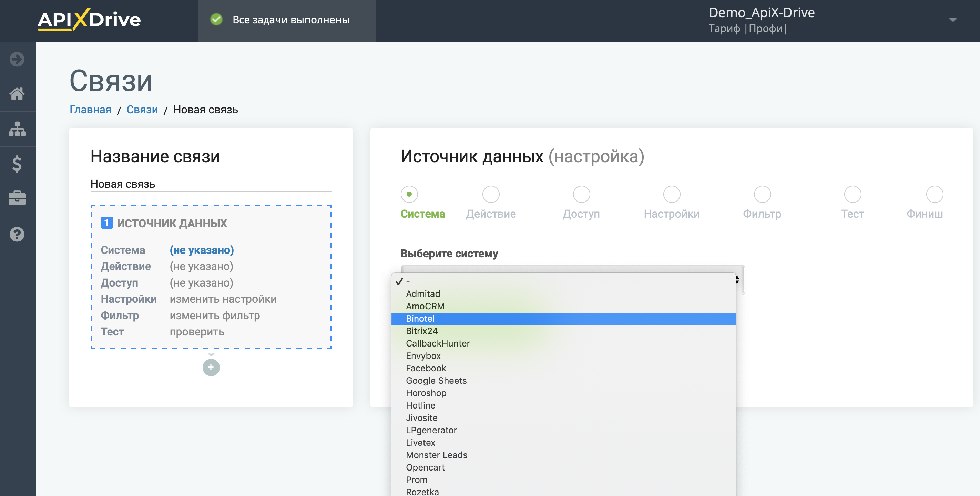Screen dimensions: 980x496
Task: Select the Финиш step circle
Action: point(935,194)
